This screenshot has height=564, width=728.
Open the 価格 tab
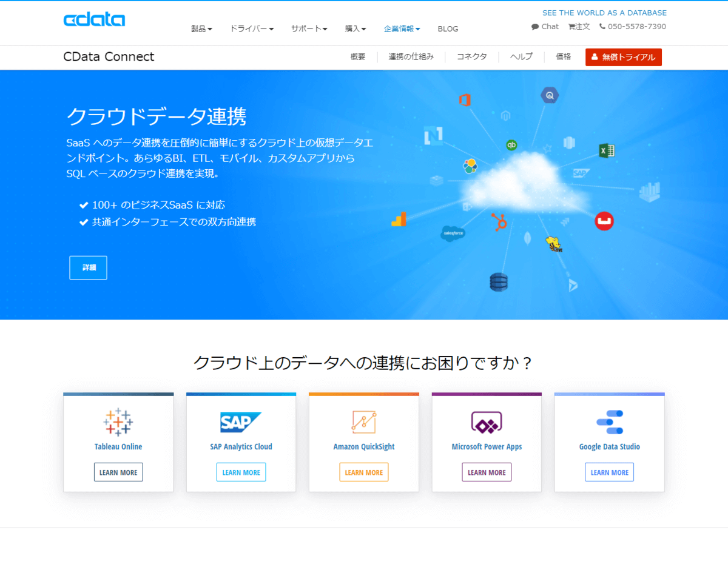pos(564,57)
